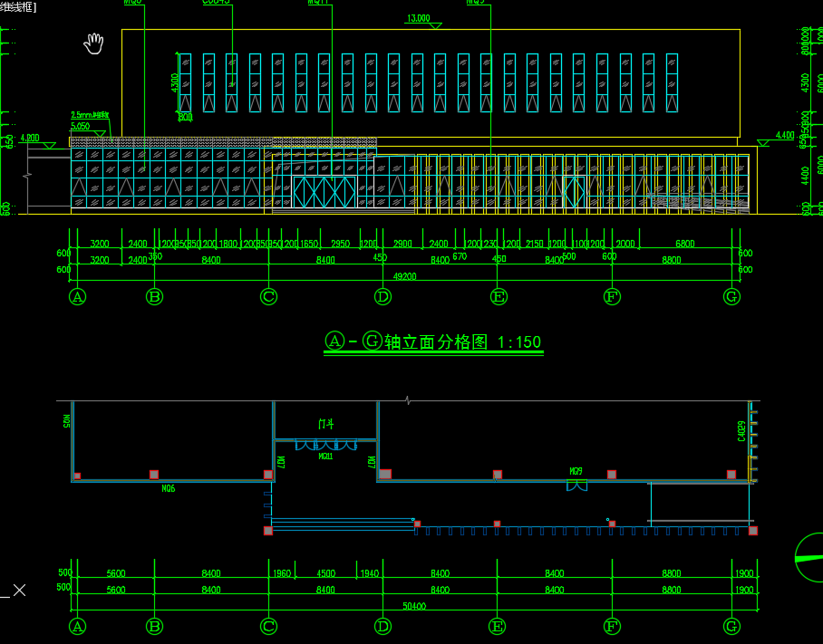
Task: Select the break-line symbol atop the plan
Action: [408, 400]
